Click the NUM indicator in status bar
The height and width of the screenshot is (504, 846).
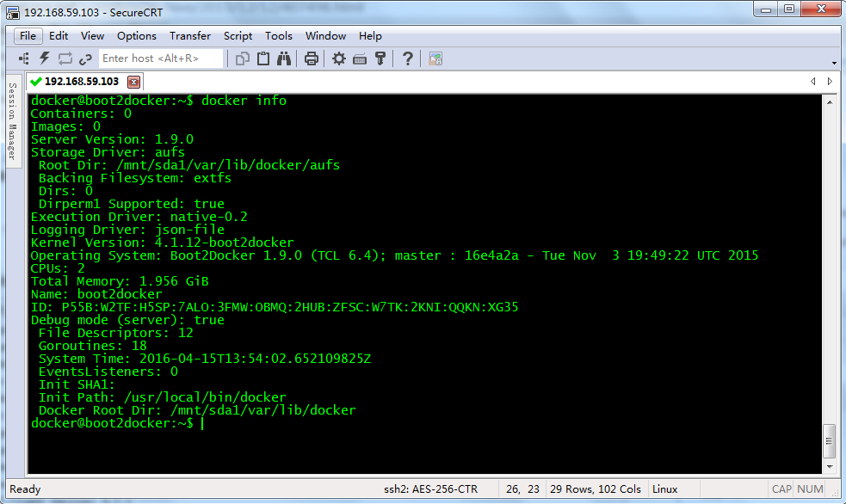coord(810,489)
